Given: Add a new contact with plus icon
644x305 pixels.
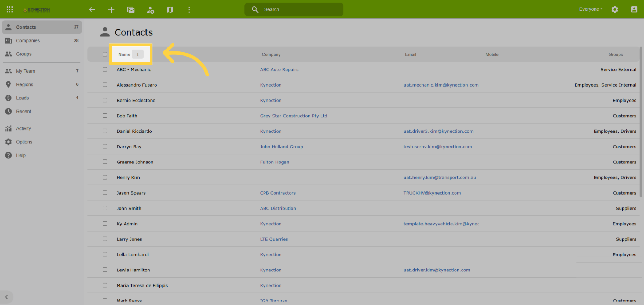Looking at the screenshot, I should click(x=111, y=10).
